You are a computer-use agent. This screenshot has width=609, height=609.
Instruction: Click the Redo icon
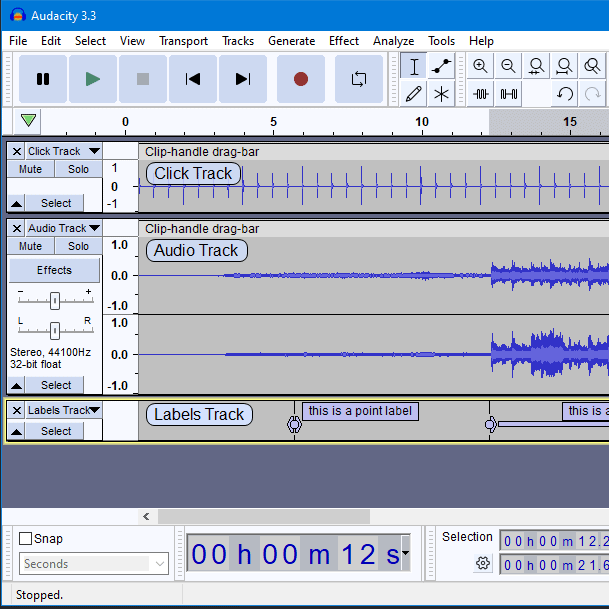coord(592,94)
